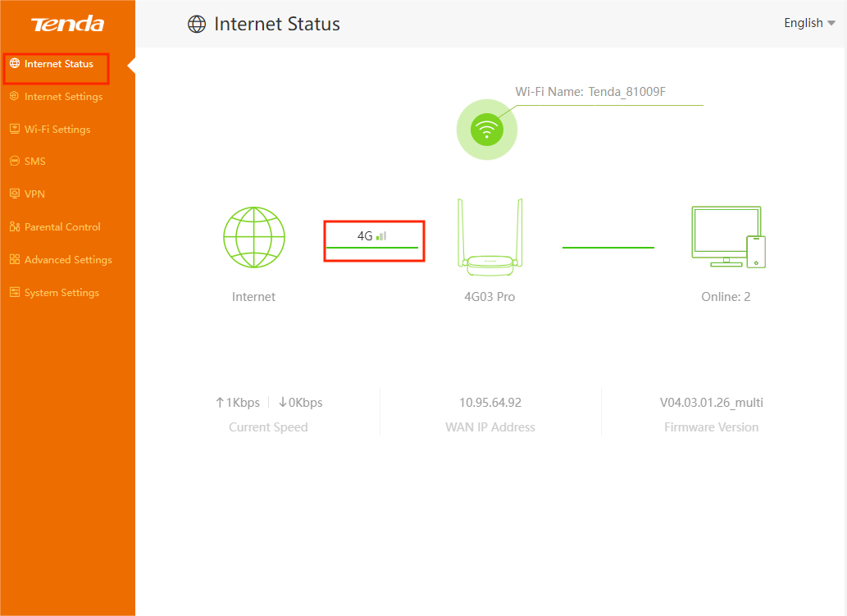Click the Wi-Fi name Tenda_81009F
Screen dimensions: 847x616
coord(626,92)
